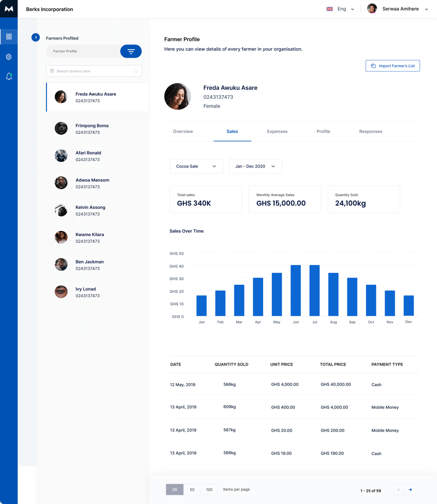
Task: Click the Berks Incorporation logo icon
Action: (x=9, y=9)
